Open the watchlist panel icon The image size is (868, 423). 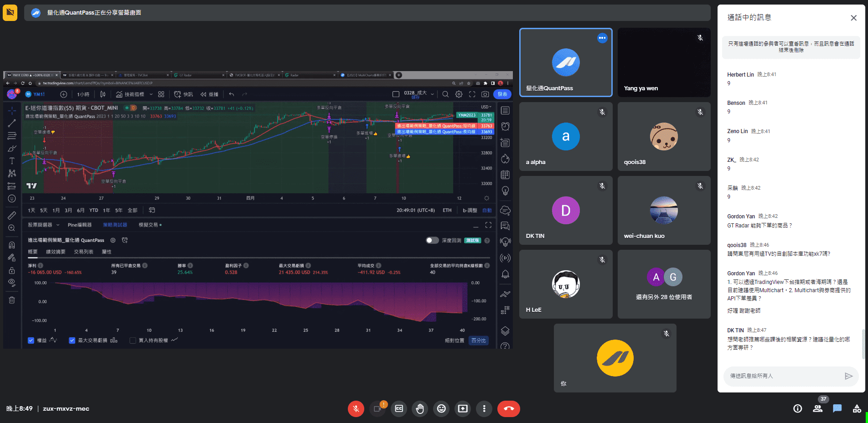(505, 110)
